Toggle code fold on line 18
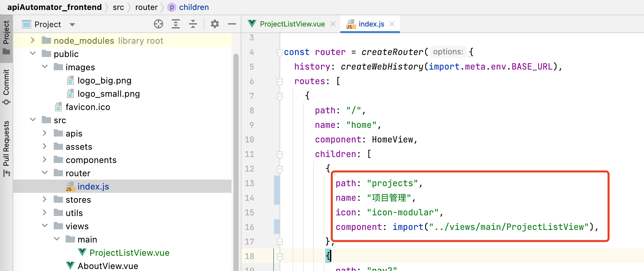 click(280, 256)
